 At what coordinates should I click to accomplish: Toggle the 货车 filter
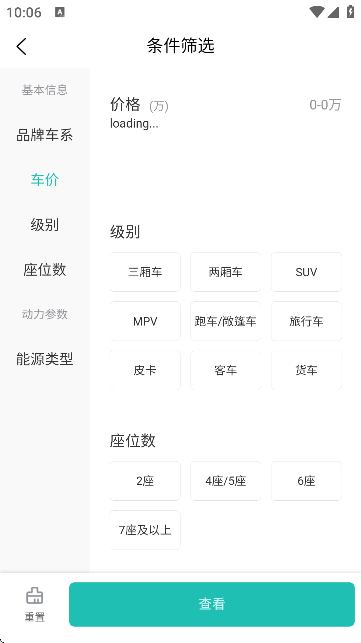(306, 370)
